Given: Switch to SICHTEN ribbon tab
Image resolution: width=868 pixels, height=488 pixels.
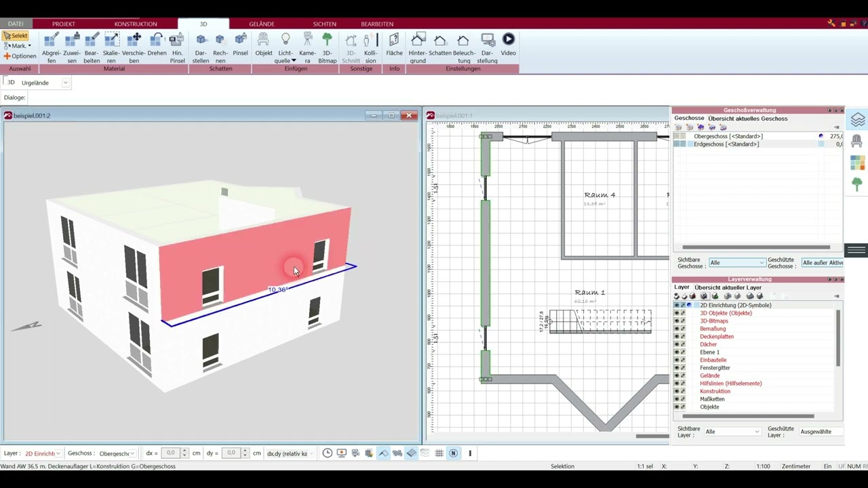Looking at the screenshot, I should (x=324, y=24).
